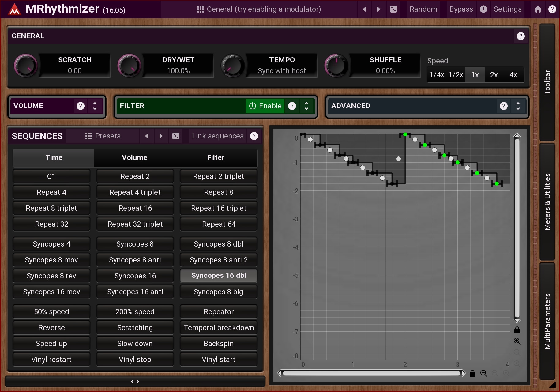
Task: Click the Tempo Sync with host field
Action: 282,71
